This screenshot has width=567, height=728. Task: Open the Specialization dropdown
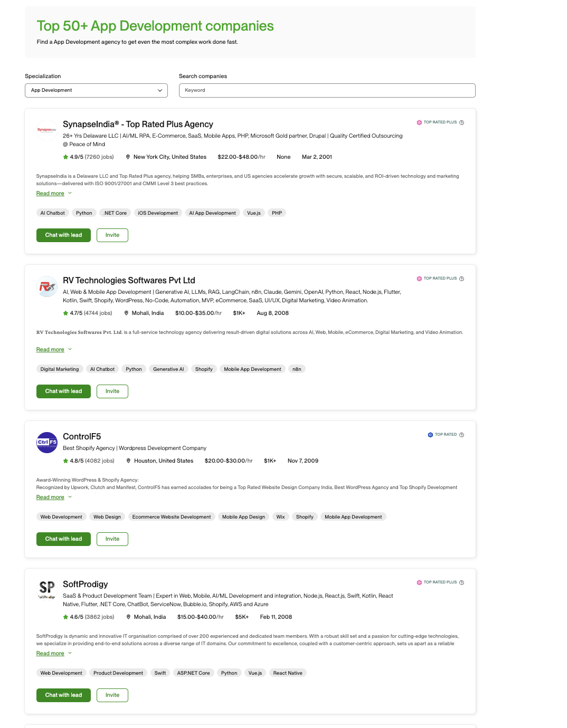coord(96,90)
